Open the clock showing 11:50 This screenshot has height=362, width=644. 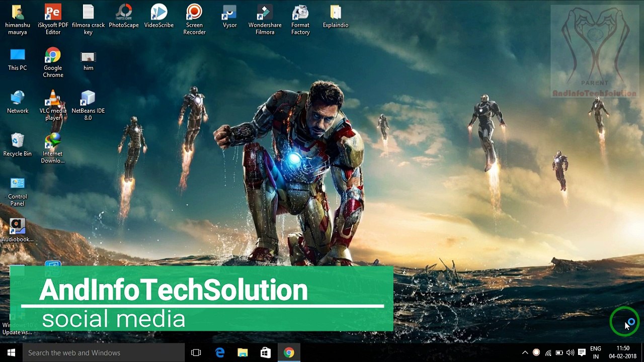click(623, 352)
